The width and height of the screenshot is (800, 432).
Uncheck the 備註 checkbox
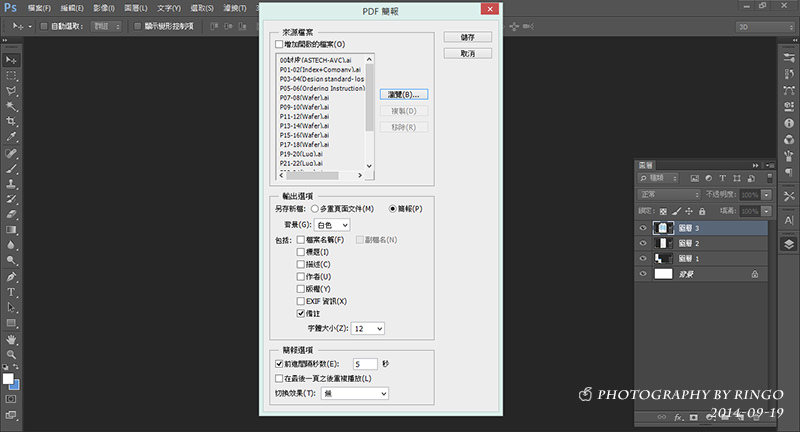pyautogui.click(x=301, y=313)
